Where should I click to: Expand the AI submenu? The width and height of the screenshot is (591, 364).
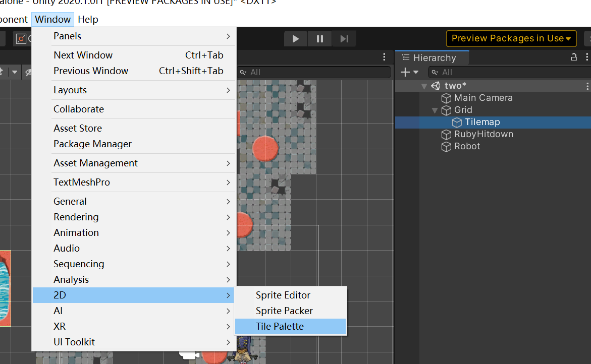134,311
